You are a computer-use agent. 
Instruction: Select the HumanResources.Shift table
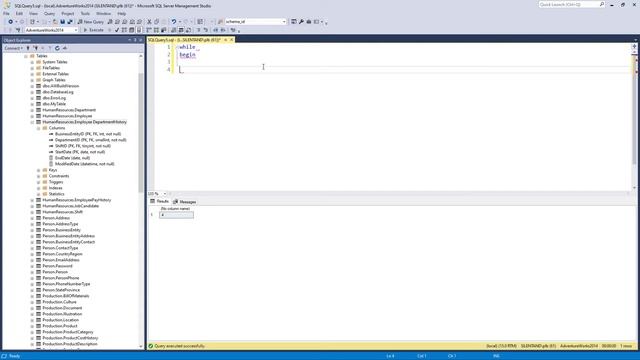[x=62, y=212]
